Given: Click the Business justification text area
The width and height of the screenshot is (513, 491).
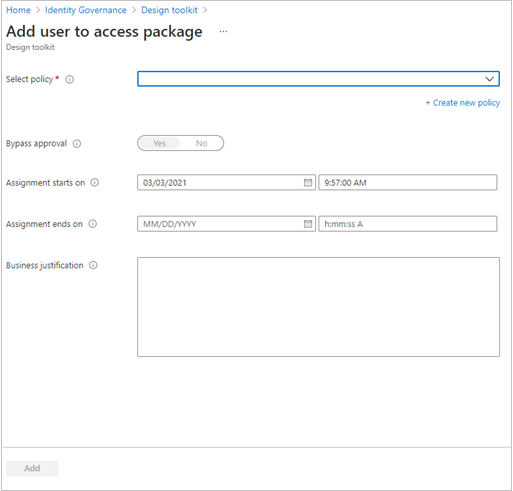Looking at the screenshot, I should tap(318, 307).
